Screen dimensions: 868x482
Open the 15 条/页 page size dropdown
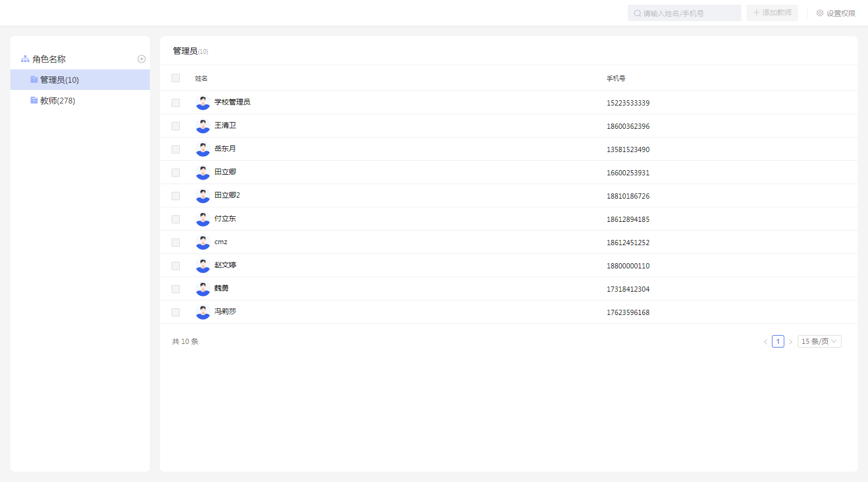click(x=819, y=341)
